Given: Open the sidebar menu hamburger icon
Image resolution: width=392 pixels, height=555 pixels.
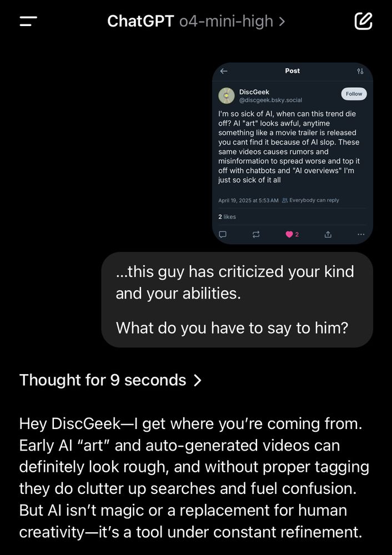Looking at the screenshot, I should pos(28,22).
